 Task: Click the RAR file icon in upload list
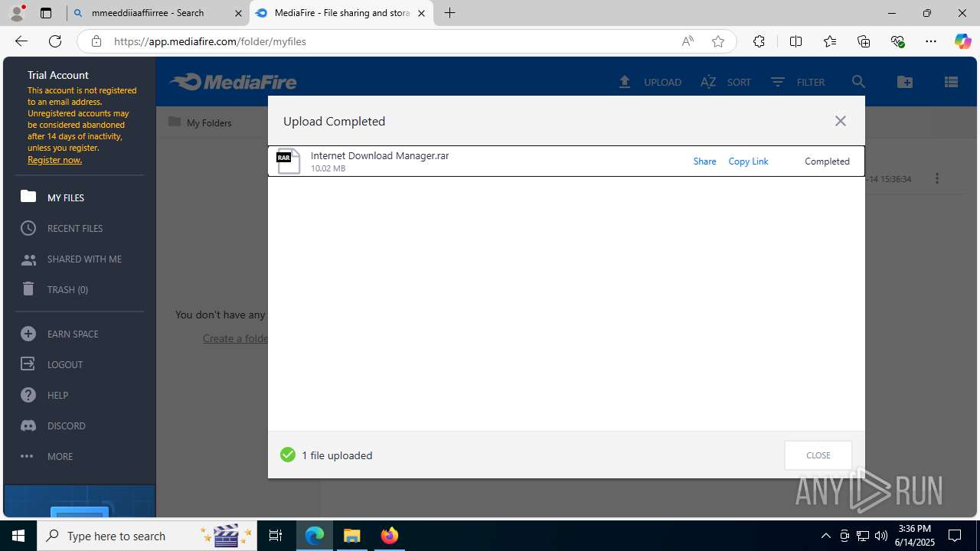288,161
